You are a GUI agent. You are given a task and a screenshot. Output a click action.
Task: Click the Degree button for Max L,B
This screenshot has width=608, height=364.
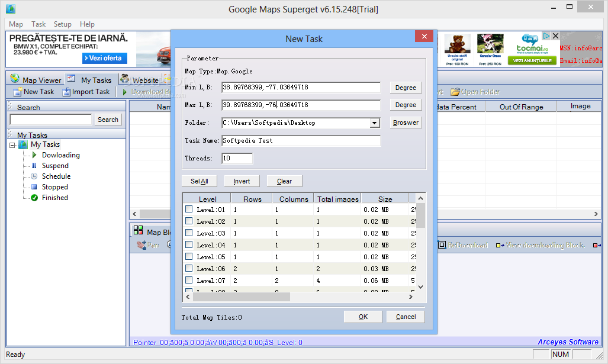point(406,105)
